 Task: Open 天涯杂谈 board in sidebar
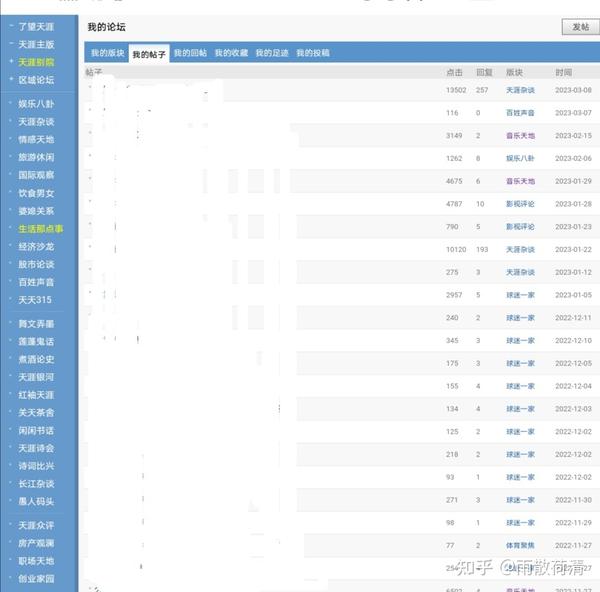tap(36, 122)
